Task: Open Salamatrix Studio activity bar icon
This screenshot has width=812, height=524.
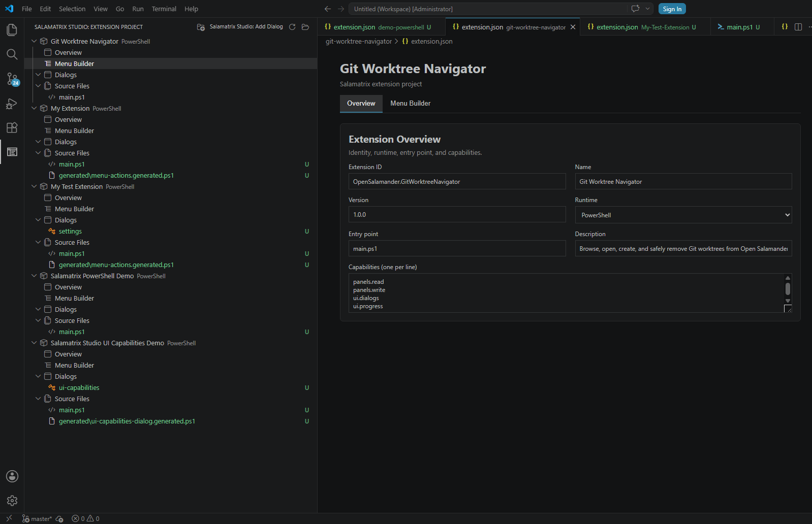Action: coord(12,152)
